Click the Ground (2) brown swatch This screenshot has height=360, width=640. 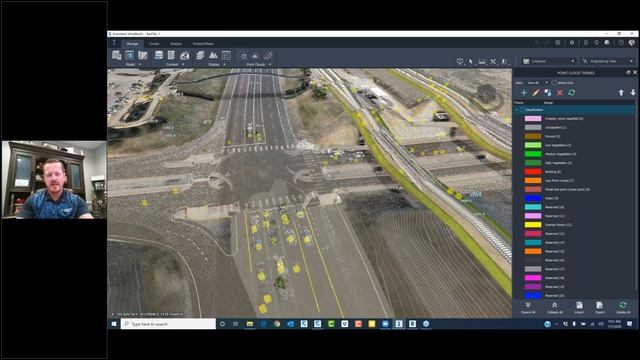point(533,136)
